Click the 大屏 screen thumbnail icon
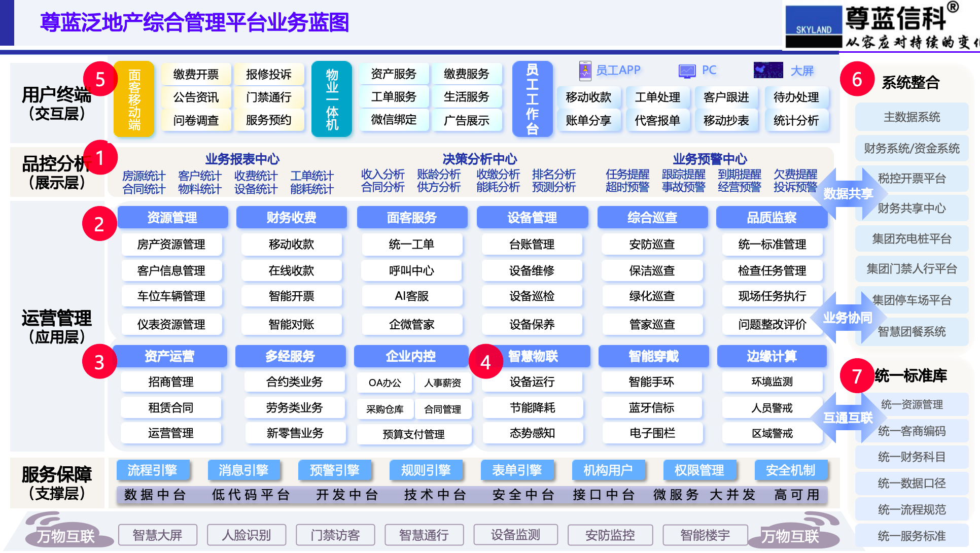 768,70
